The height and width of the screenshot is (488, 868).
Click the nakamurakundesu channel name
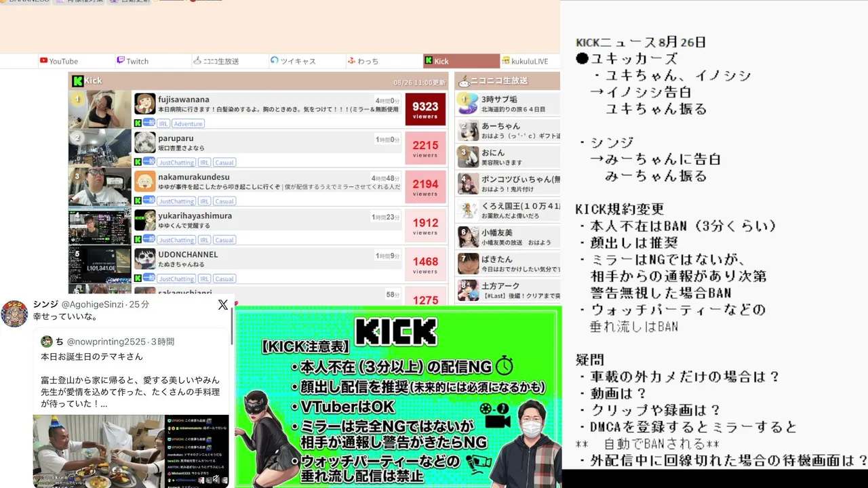[x=193, y=177]
